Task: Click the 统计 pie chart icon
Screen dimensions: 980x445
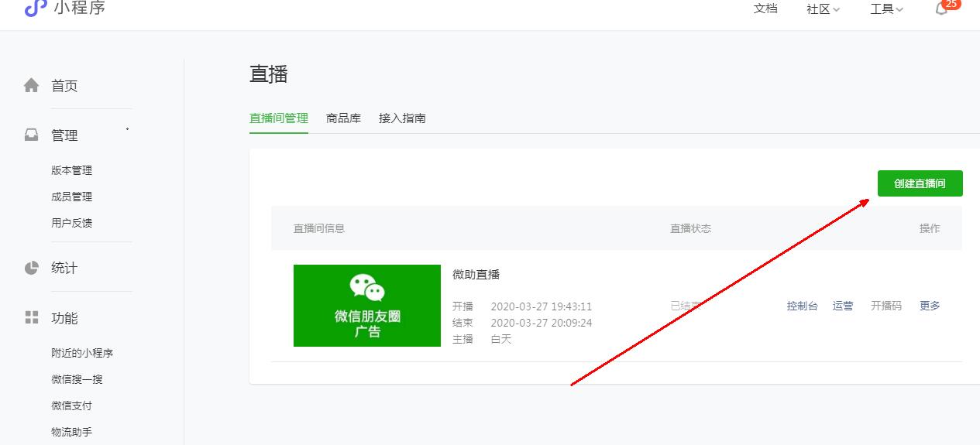Action: (x=32, y=268)
